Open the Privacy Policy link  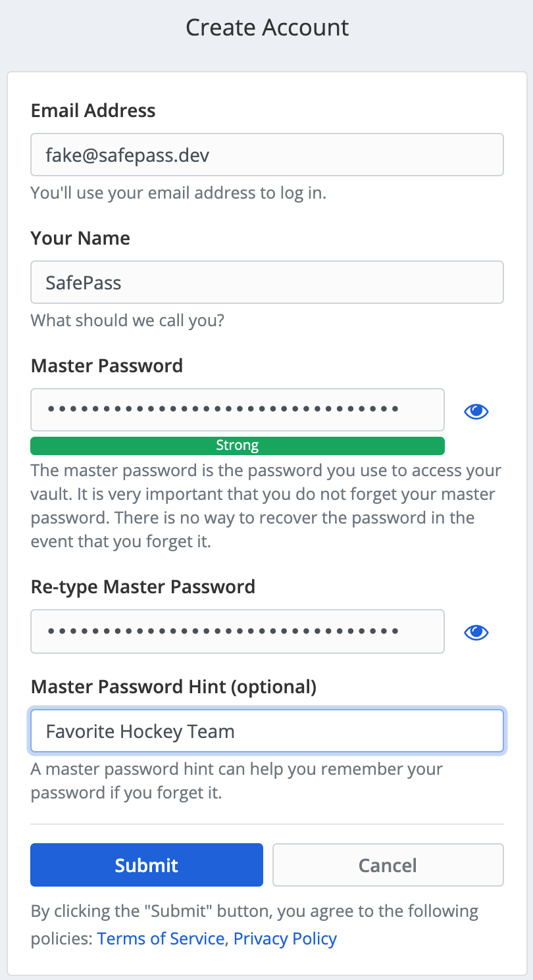(x=285, y=939)
